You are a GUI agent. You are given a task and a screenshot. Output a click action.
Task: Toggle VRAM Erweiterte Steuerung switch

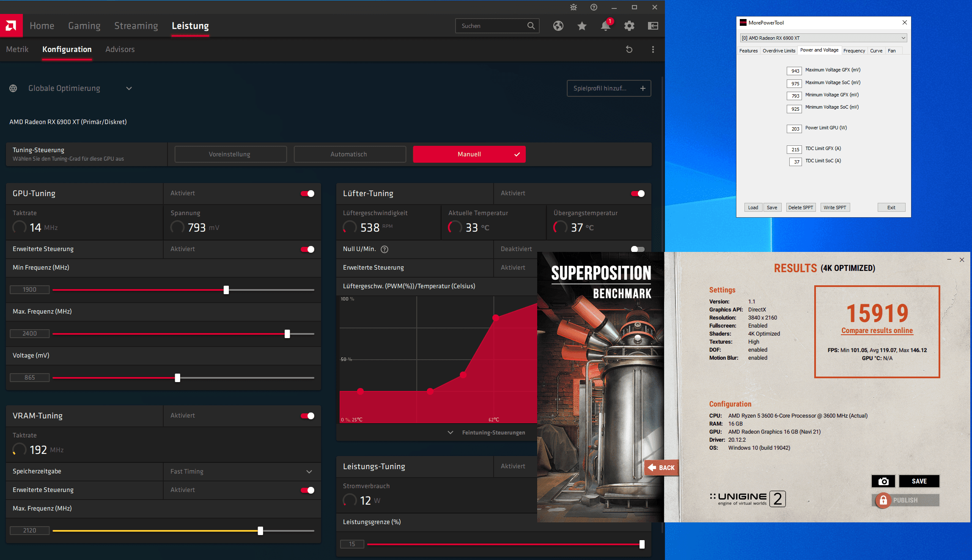[308, 490]
